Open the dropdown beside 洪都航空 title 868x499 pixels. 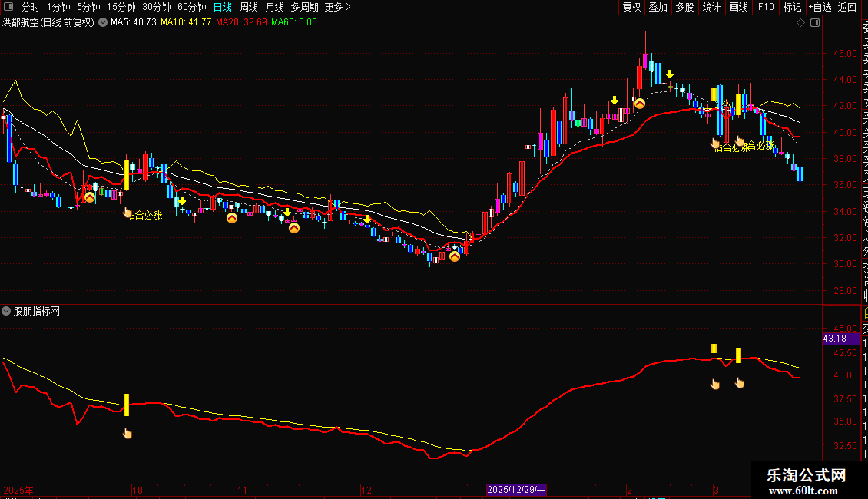pyautogui.click(x=103, y=23)
